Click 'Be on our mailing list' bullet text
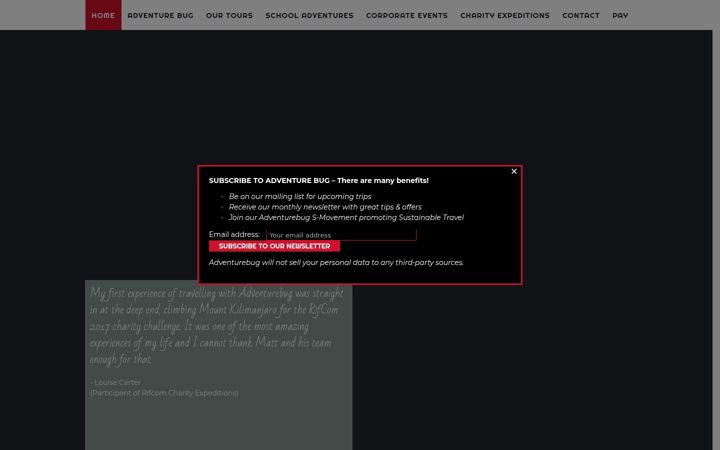 pos(300,197)
